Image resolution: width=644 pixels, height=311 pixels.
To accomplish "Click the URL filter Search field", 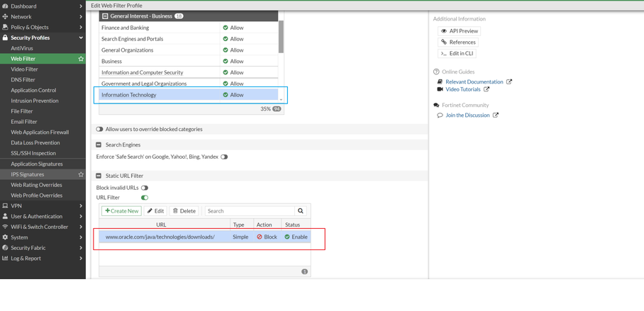I will [250, 211].
